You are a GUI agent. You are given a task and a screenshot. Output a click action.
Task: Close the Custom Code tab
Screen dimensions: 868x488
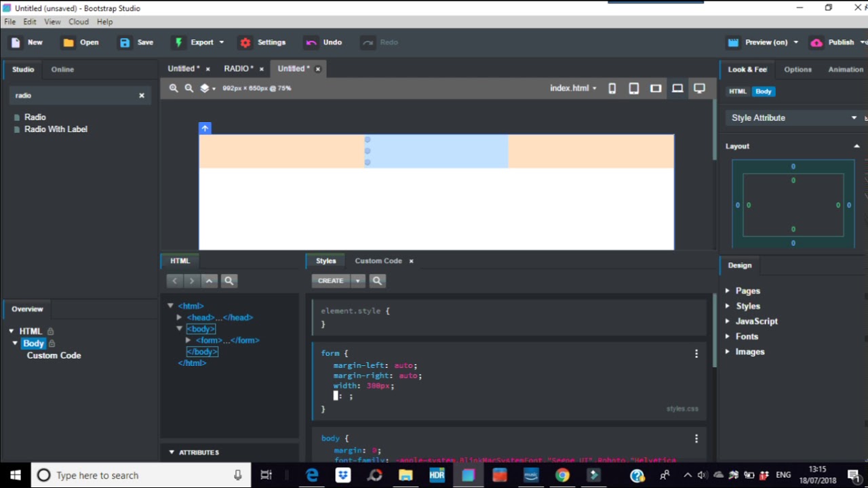click(x=411, y=261)
